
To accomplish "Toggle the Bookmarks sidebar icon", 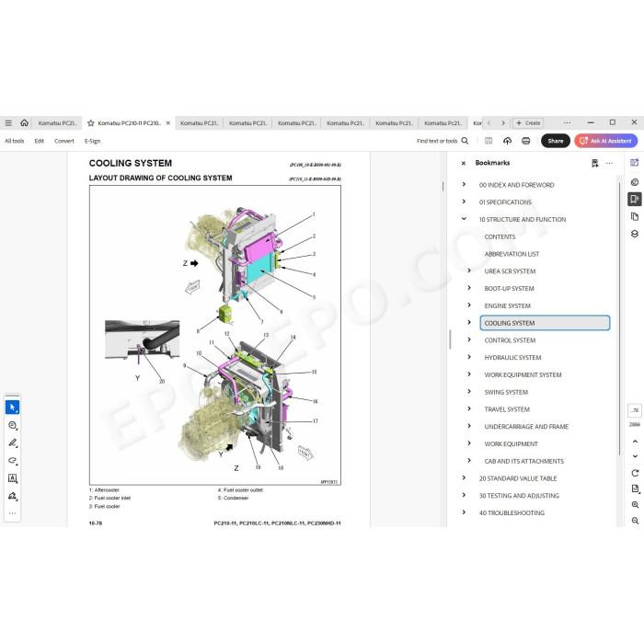I will (635, 200).
